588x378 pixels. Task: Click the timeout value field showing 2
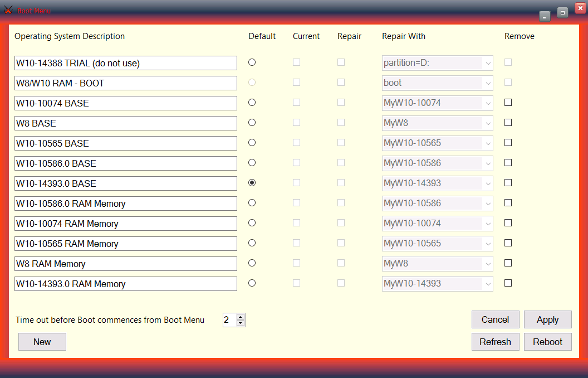[x=229, y=320]
